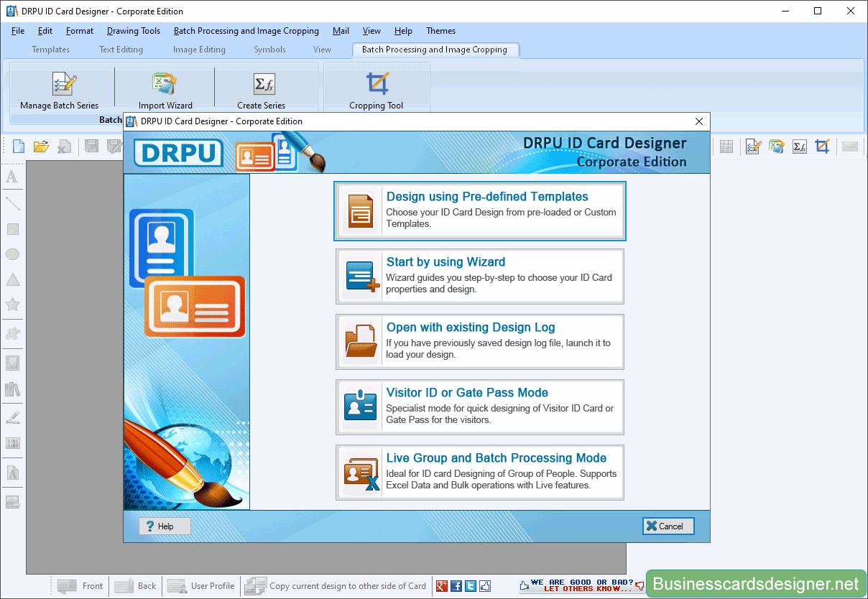The image size is (868, 599).
Task: Click small Create Series sigma toolbar icon
Action: pos(799,147)
